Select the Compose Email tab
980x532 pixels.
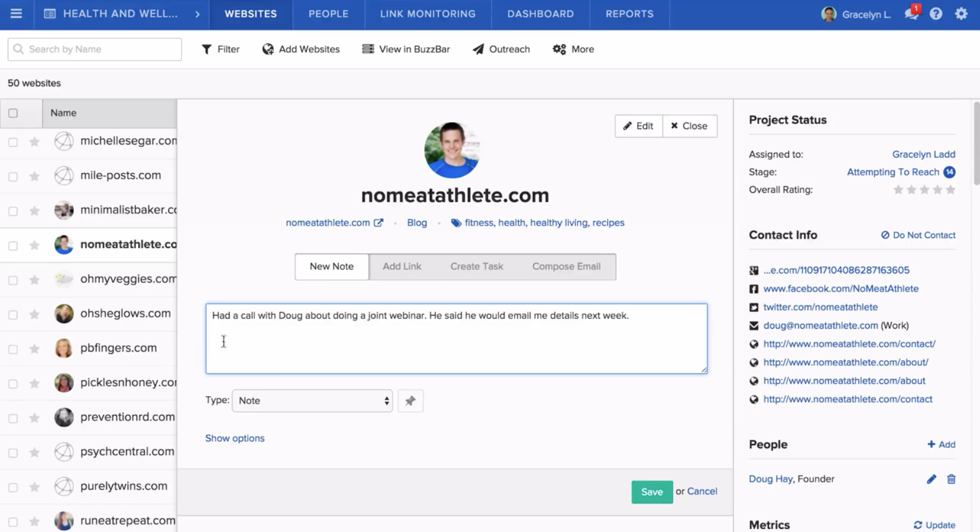pyautogui.click(x=566, y=267)
